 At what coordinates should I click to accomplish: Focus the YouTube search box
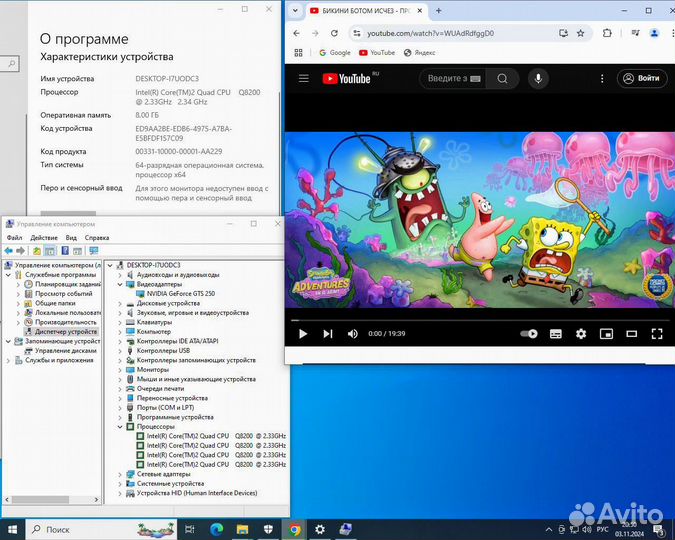point(452,78)
